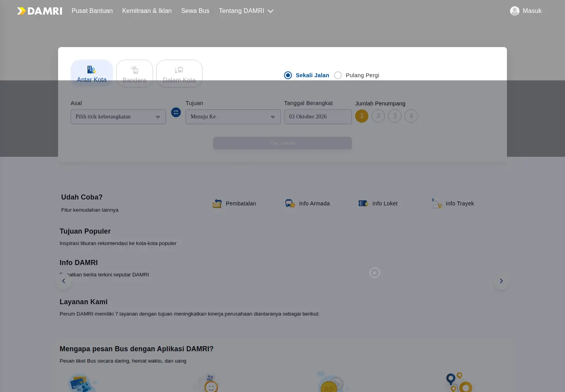Go to the previous slide arrow

[x=64, y=281]
